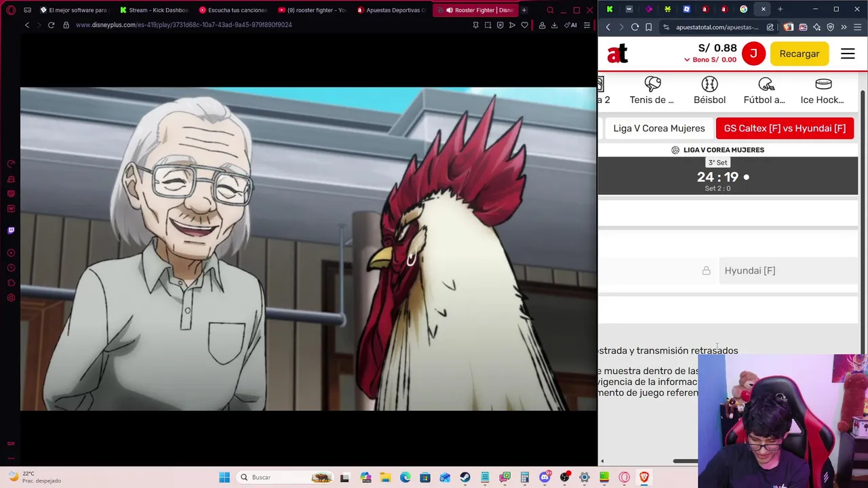
Task: Open File Explorer from the taskbar
Action: pyautogui.click(x=385, y=477)
